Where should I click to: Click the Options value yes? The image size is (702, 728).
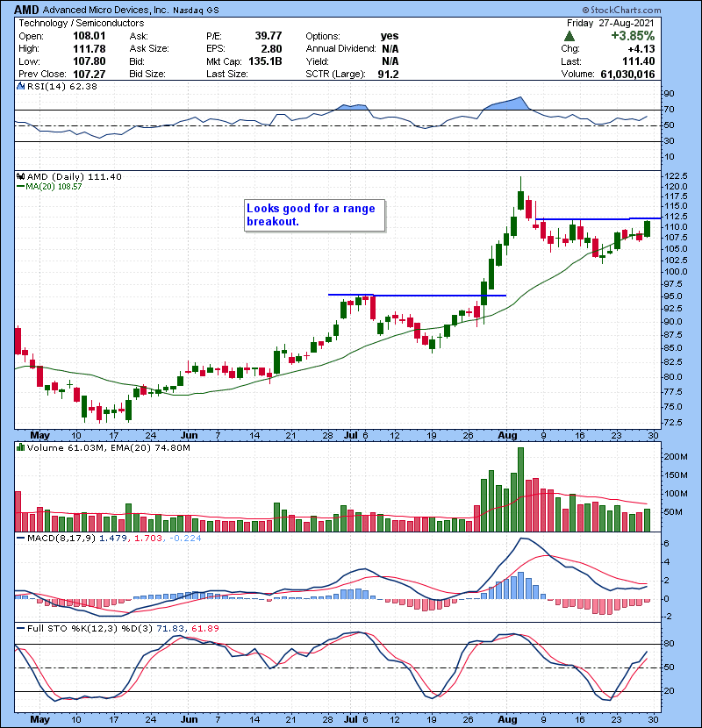390,36
